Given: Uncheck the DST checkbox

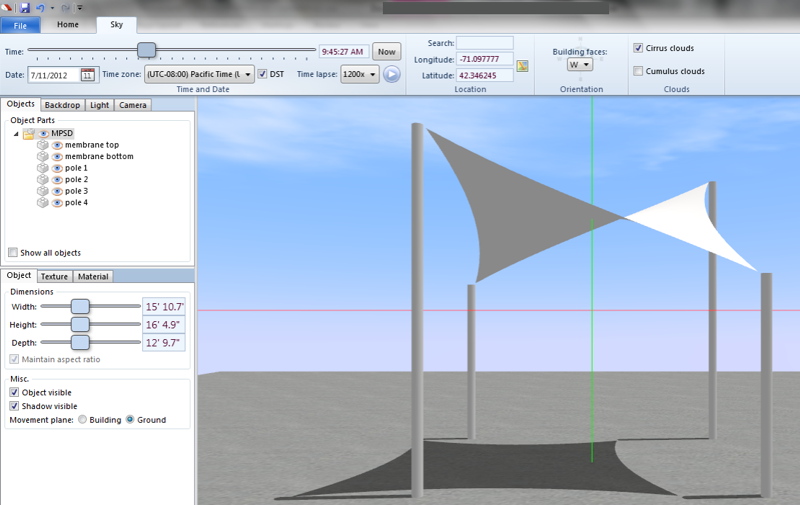Looking at the screenshot, I should [263, 74].
